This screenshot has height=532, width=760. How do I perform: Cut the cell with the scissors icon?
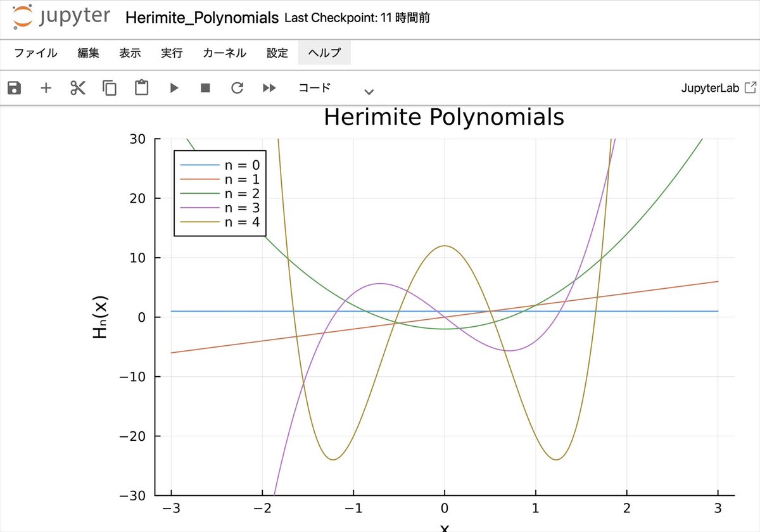tap(78, 88)
